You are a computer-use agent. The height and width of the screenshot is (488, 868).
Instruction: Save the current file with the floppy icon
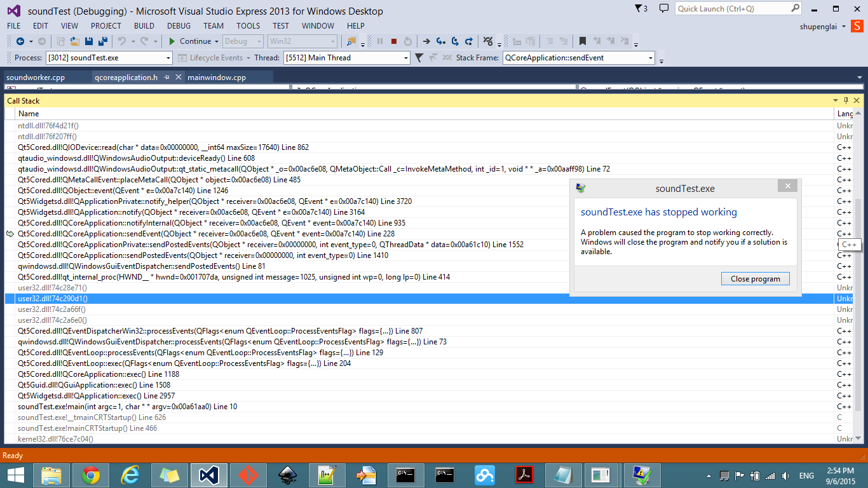[x=88, y=41]
